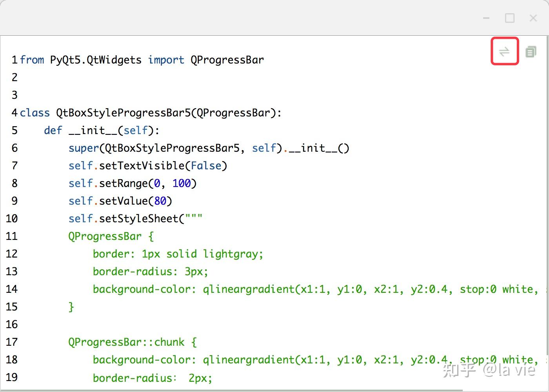Toggle the code line-wrap icon
Viewport: 549px width, 392px height.
click(504, 51)
